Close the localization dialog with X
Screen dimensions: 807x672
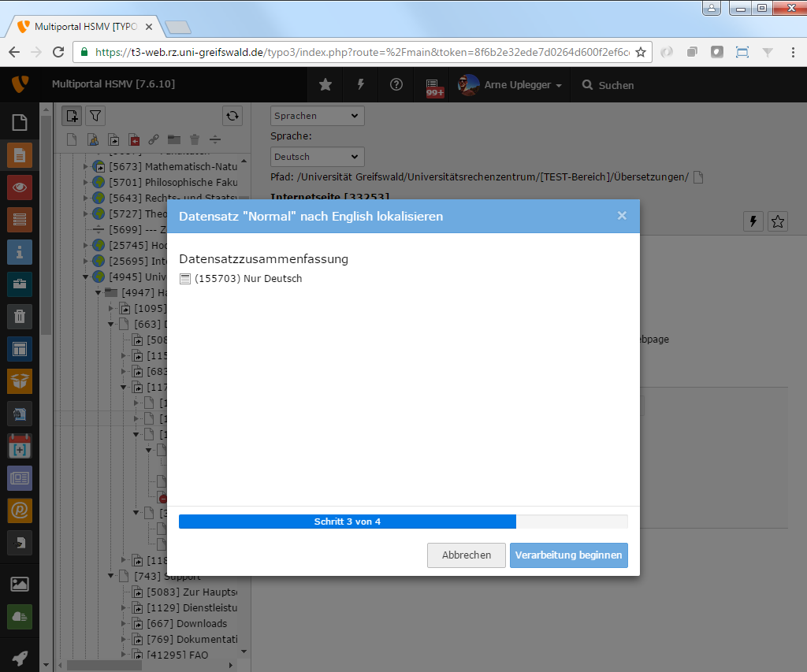pos(622,216)
